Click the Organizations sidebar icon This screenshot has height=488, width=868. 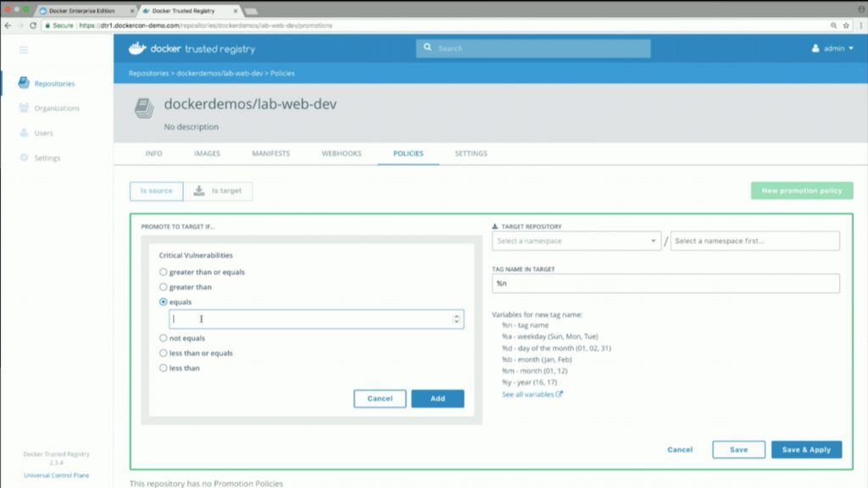point(24,108)
